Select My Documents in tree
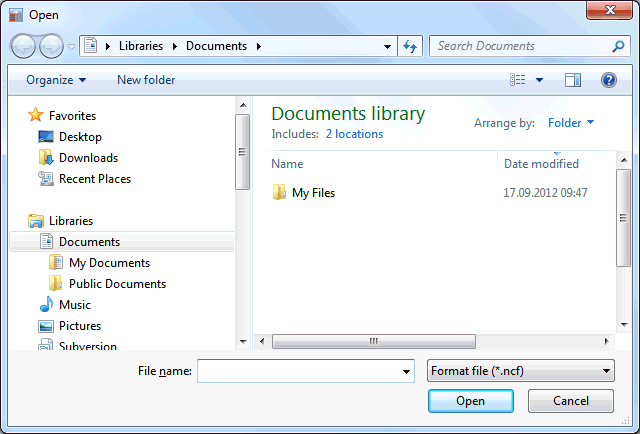The height and width of the screenshot is (434, 640). coord(109,263)
